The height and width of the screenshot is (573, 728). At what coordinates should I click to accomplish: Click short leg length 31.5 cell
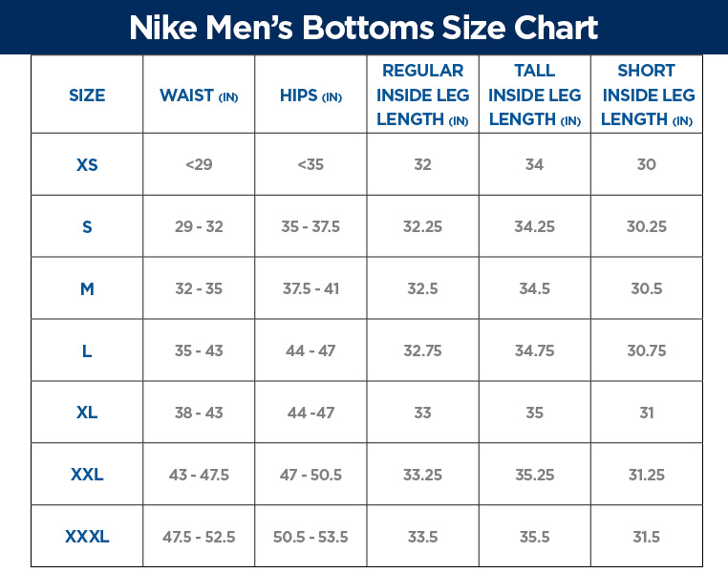[647, 537]
